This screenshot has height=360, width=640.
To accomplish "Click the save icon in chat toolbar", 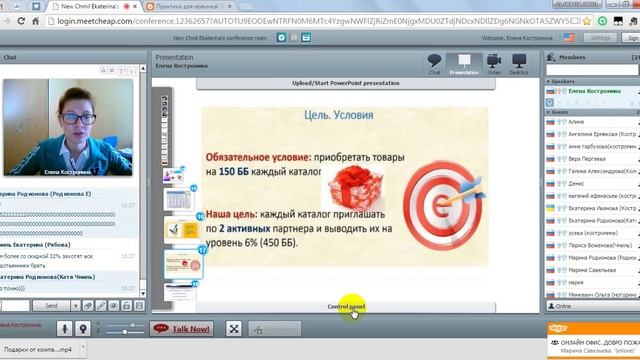I will [x=139, y=305].
